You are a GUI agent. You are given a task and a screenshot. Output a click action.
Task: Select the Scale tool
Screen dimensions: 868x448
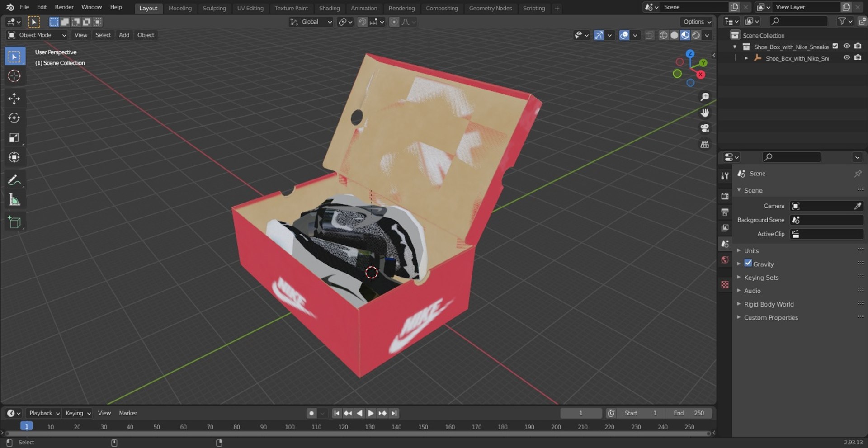click(x=14, y=137)
